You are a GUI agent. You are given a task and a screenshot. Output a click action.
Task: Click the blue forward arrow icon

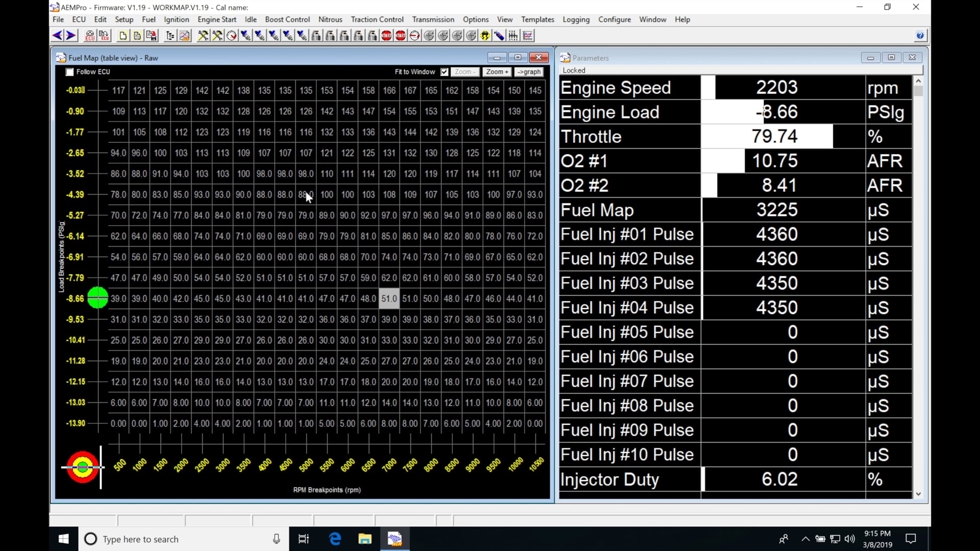(x=71, y=36)
